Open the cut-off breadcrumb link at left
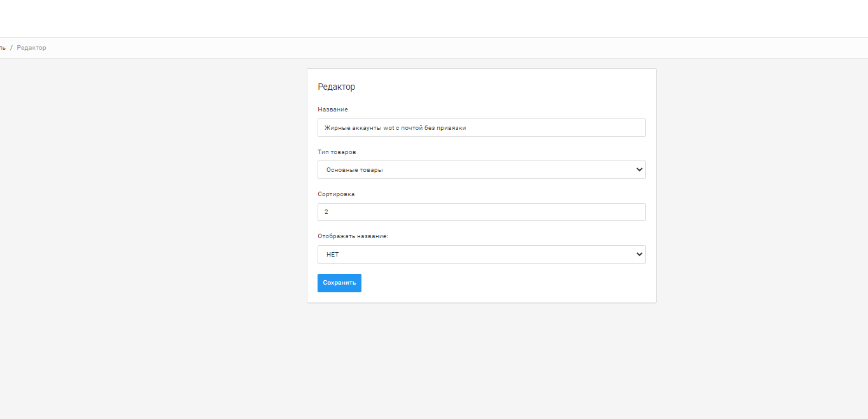868x419 pixels. pos(3,48)
